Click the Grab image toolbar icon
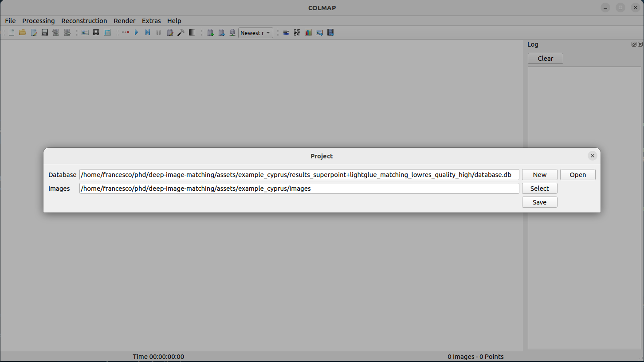 319,32
